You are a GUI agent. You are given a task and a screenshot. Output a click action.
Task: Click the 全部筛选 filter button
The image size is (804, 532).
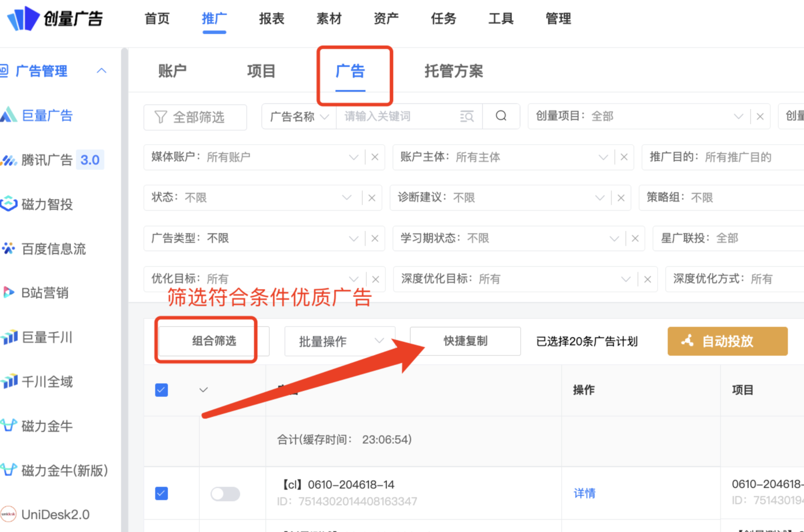[x=195, y=117]
